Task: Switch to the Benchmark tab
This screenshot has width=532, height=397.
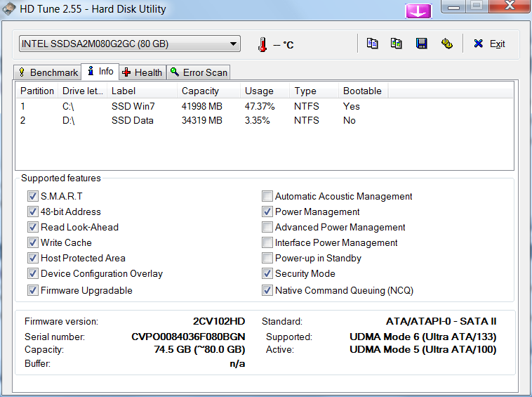Action: pos(48,72)
